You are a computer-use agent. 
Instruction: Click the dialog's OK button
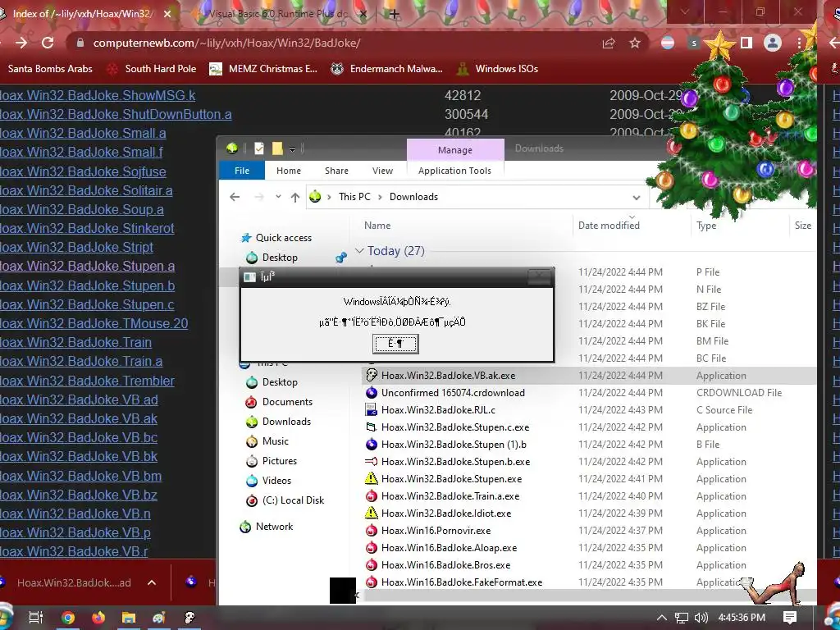point(395,344)
